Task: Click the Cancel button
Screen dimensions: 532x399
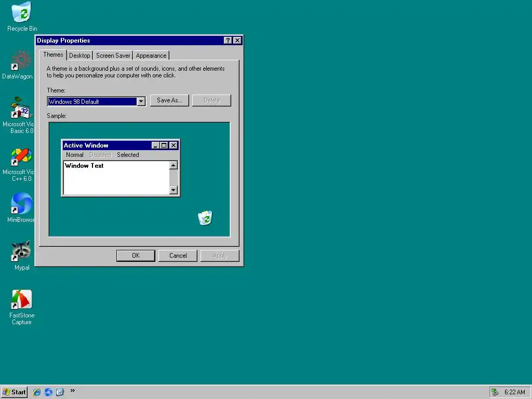Action: click(x=178, y=256)
